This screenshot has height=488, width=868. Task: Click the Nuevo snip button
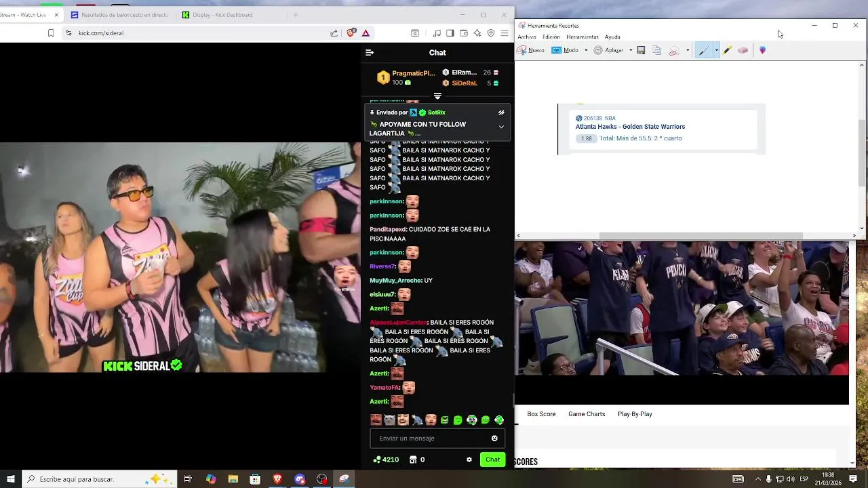pos(531,50)
